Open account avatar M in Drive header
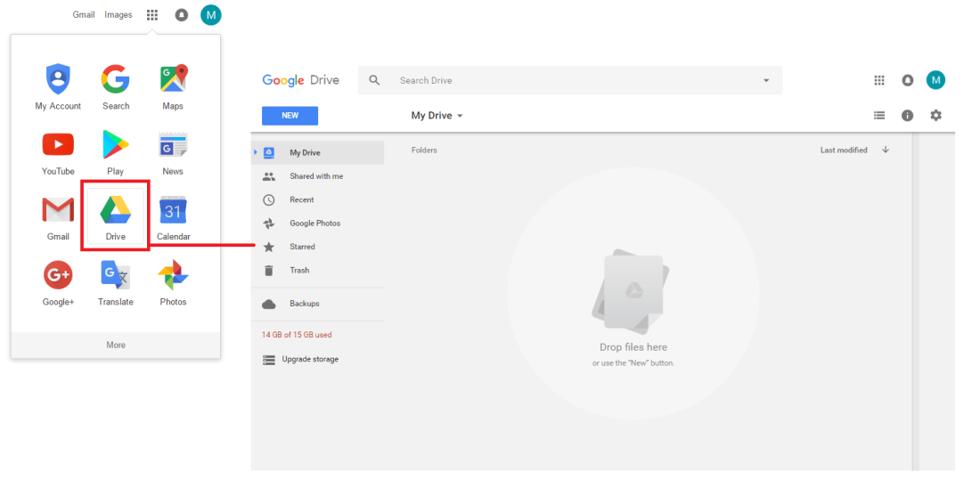 pos(935,80)
